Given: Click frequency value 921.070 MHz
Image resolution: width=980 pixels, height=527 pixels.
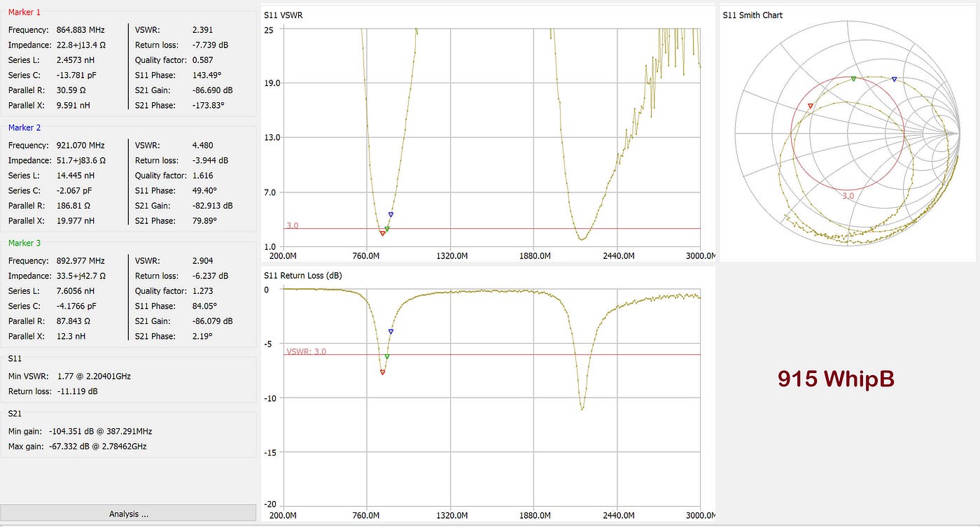Looking at the screenshot, I should coord(80,146).
